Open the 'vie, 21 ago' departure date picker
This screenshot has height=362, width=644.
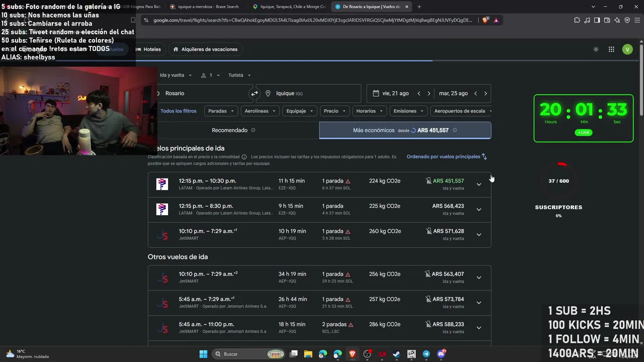point(396,94)
